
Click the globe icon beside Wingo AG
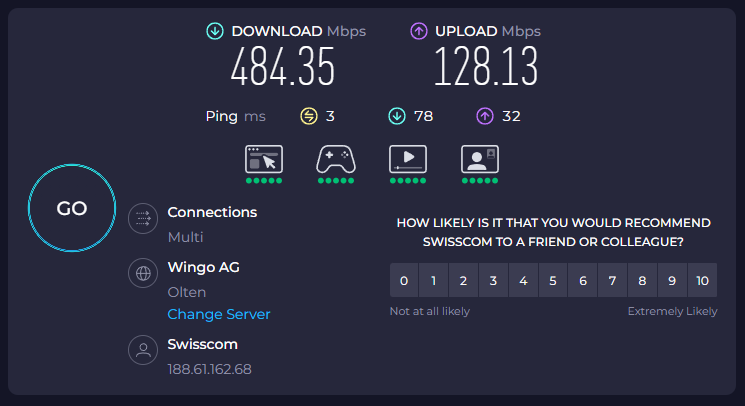[143, 272]
